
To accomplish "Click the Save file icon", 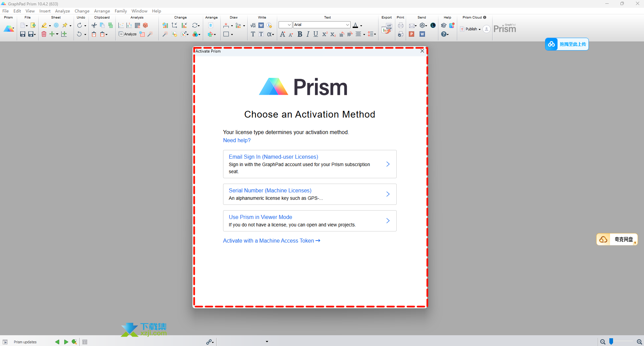I will pyautogui.click(x=23, y=34).
